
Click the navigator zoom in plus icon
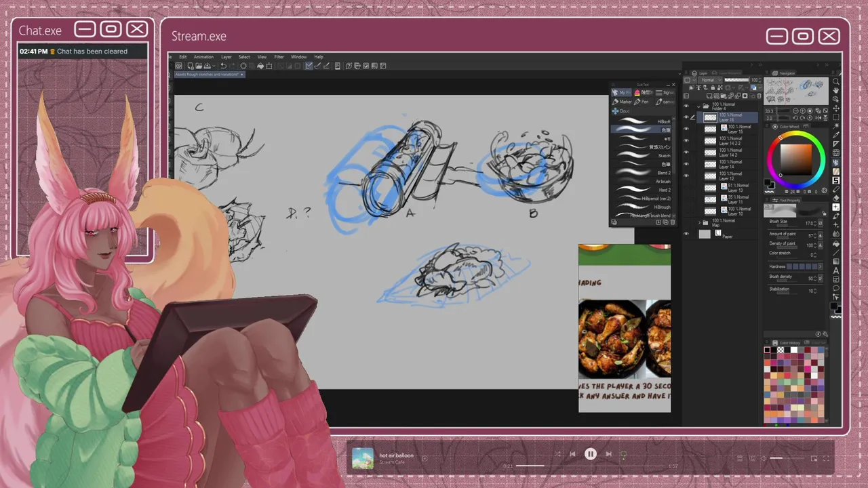(802, 110)
